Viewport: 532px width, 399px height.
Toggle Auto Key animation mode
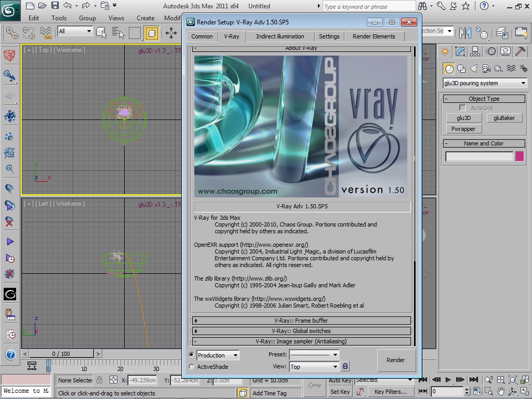(340, 380)
